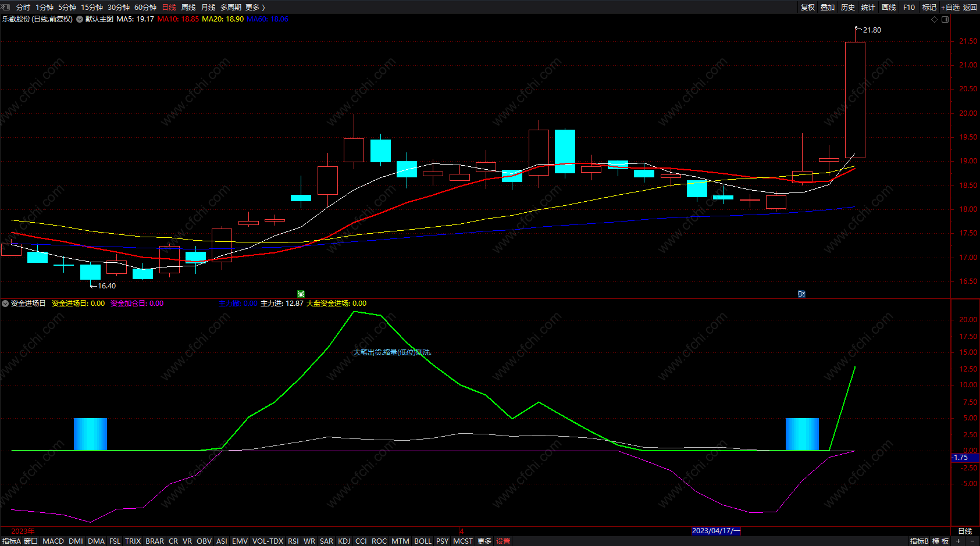Select the MTM indicator tab
This screenshot has height=546, width=980.
point(400,541)
